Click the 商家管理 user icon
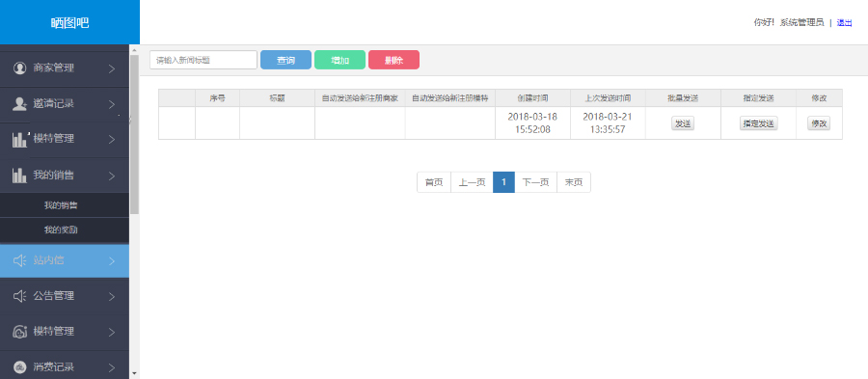The height and width of the screenshot is (379, 868). pos(19,68)
